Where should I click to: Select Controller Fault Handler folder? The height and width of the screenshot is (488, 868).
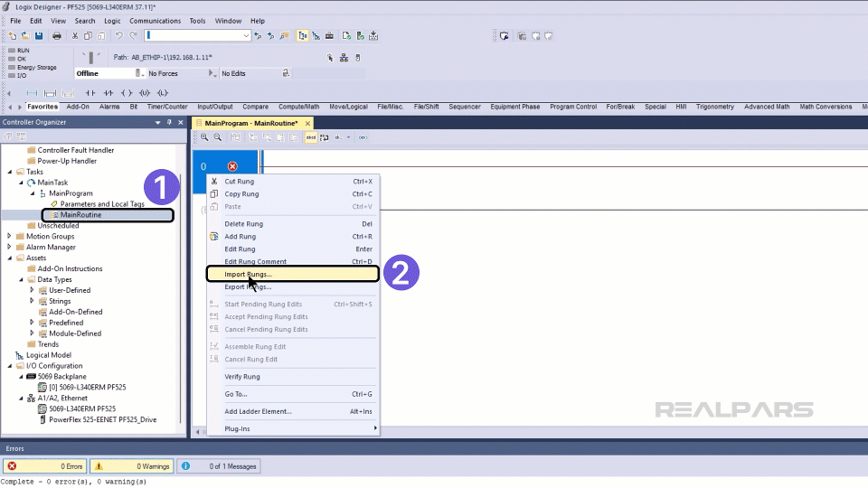(75, 151)
